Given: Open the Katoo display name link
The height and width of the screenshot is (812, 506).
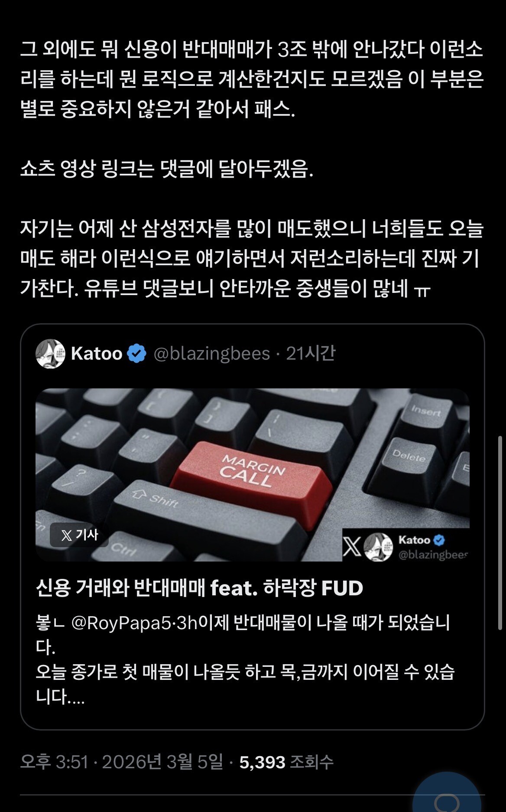Looking at the screenshot, I should (97, 354).
